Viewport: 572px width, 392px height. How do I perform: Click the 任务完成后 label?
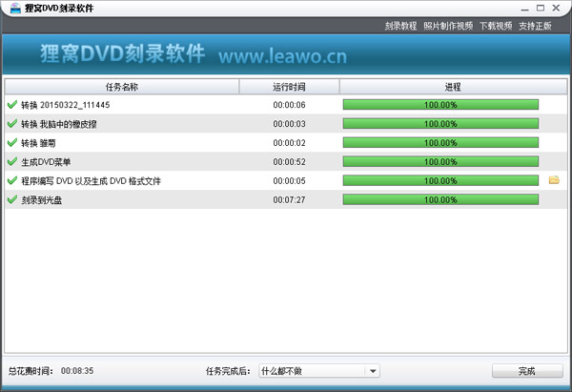[x=228, y=371]
